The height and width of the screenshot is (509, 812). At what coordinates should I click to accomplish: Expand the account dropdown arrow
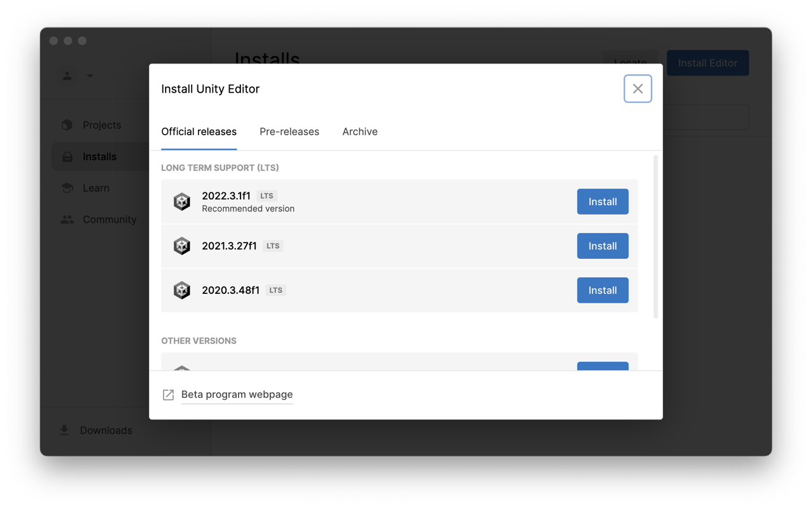click(90, 76)
